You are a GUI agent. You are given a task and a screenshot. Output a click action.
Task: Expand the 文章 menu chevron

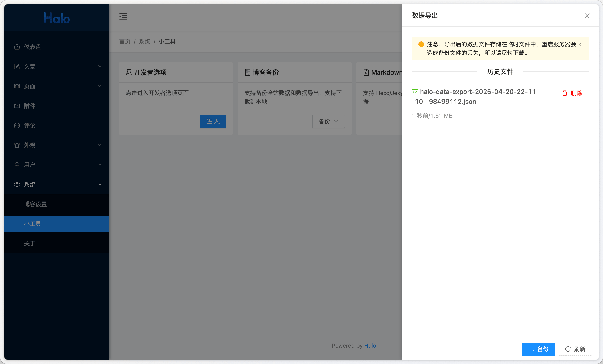click(100, 66)
